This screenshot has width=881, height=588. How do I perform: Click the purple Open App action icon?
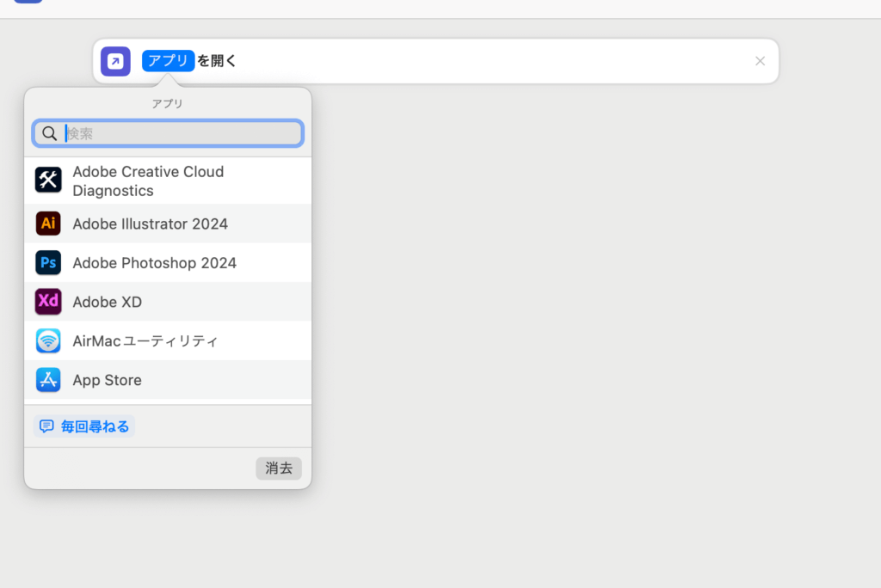[x=115, y=61]
